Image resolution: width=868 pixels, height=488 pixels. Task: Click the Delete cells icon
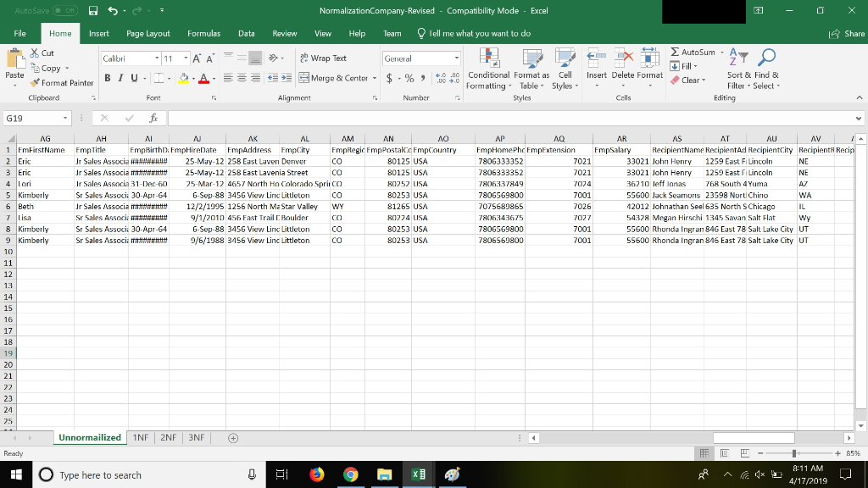623,57
